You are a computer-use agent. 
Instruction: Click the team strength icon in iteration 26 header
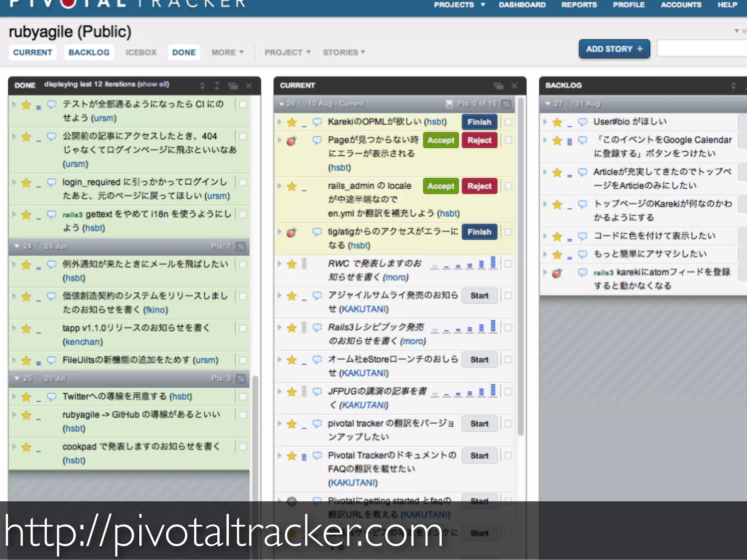449,104
